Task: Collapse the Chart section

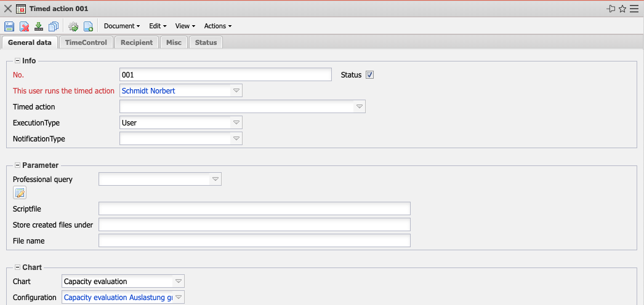Action: coord(17,267)
